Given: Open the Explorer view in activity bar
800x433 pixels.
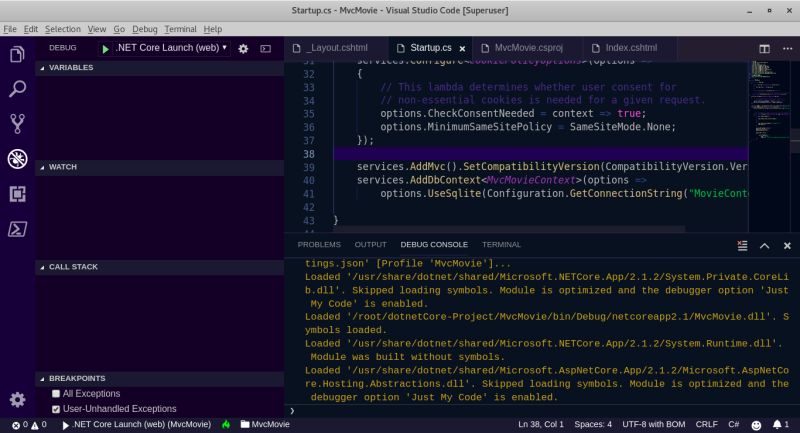Looking at the screenshot, I should (17, 54).
